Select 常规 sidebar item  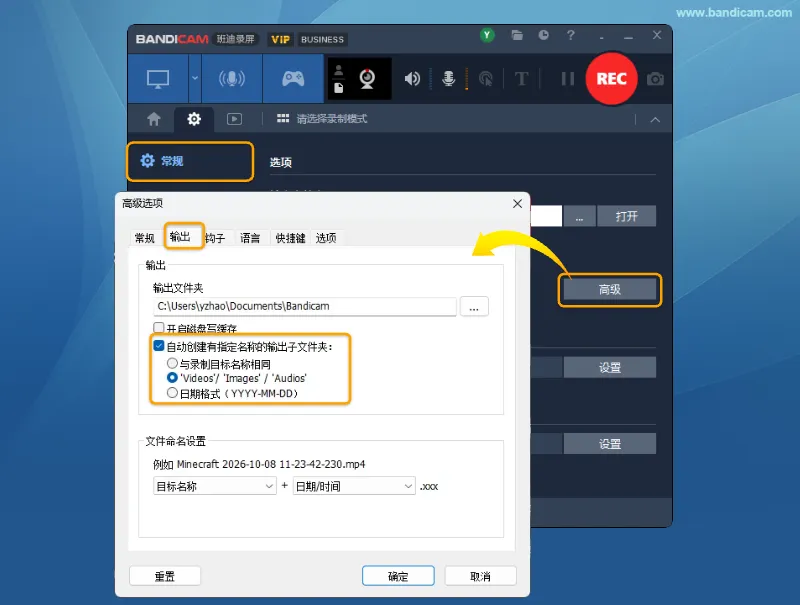[x=190, y=161]
